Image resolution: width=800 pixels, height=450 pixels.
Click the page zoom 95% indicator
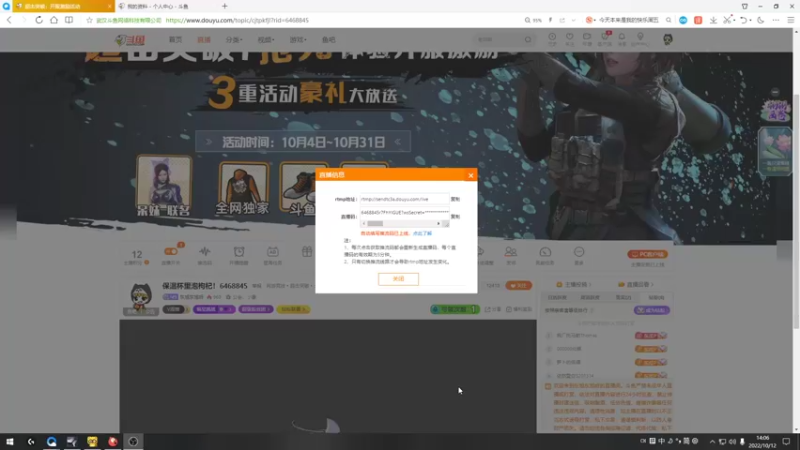point(533,20)
